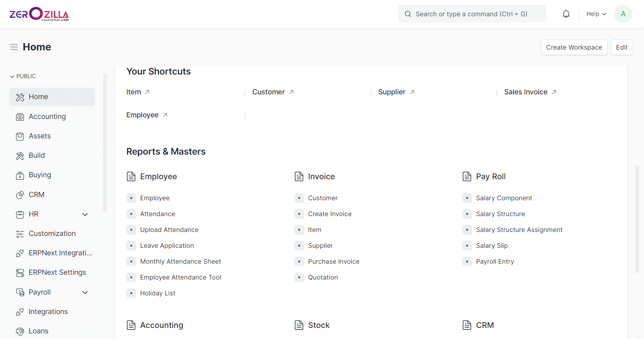
Task: Expand the HR sidebar section
Action: (85, 215)
